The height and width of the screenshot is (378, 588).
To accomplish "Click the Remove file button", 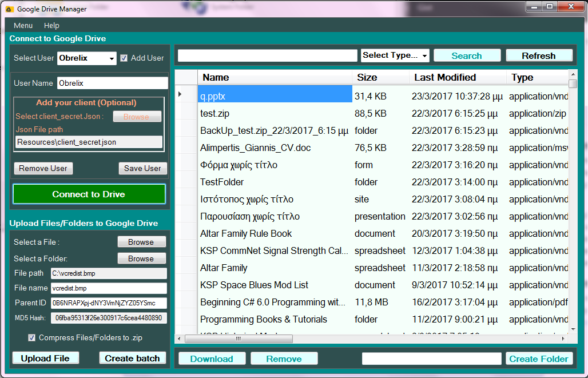I will (x=284, y=359).
